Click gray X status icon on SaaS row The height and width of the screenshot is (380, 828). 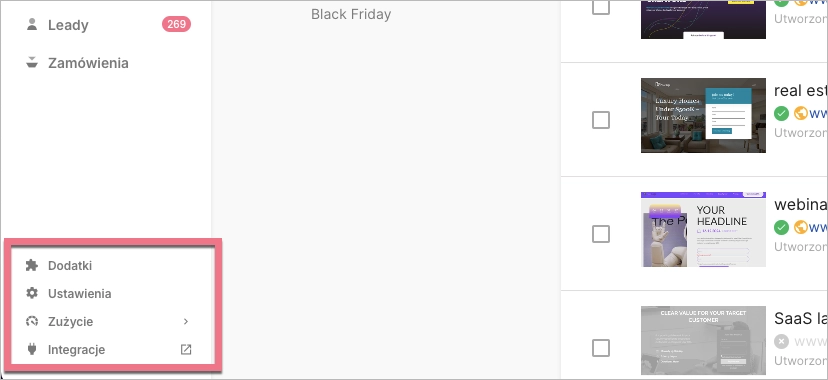[782, 341]
